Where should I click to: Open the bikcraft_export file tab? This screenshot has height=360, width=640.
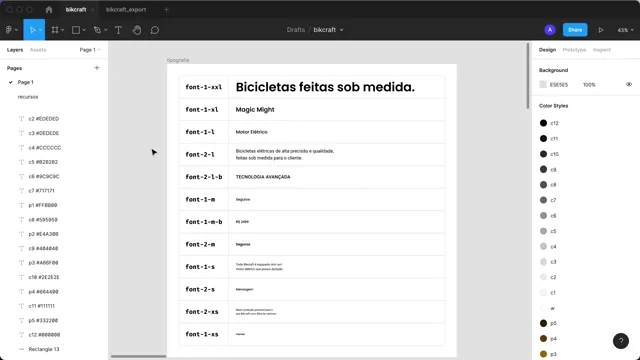pos(126,9)
